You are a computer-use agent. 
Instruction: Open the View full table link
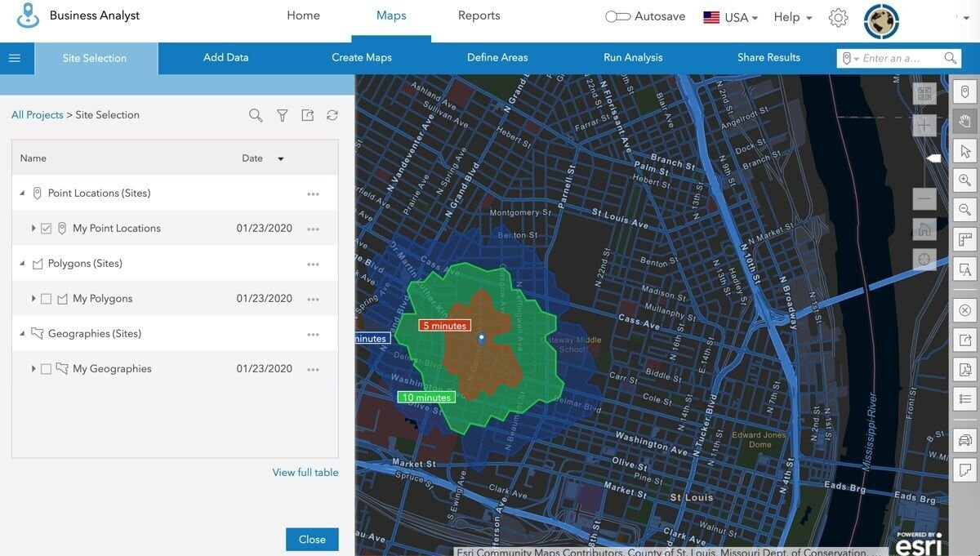pos(305,473)
